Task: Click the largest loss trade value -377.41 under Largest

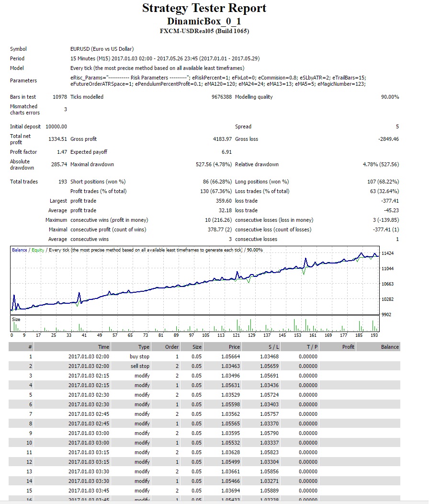Action: (x=390, y=201)
